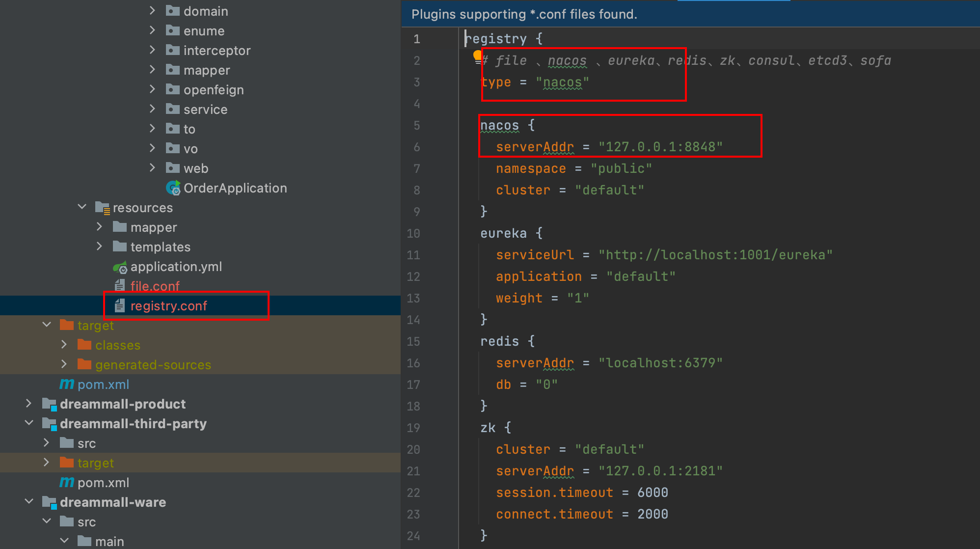Expand the resources mapper folder

99,226
